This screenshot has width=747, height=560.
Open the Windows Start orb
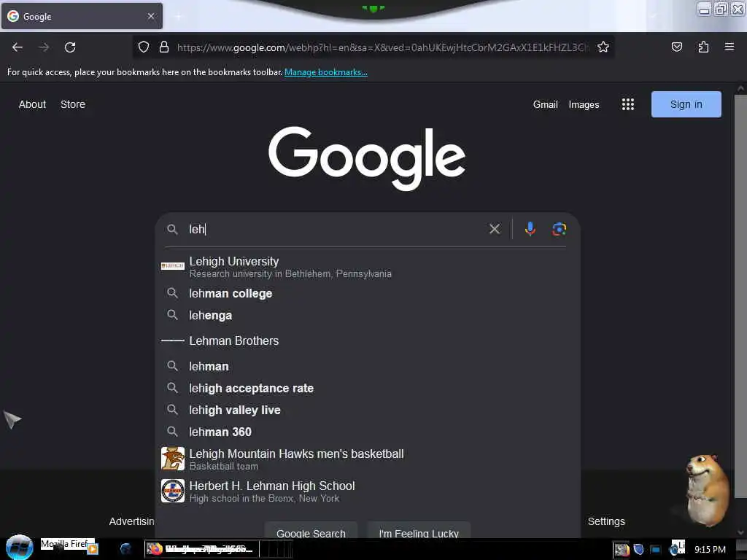20,548
